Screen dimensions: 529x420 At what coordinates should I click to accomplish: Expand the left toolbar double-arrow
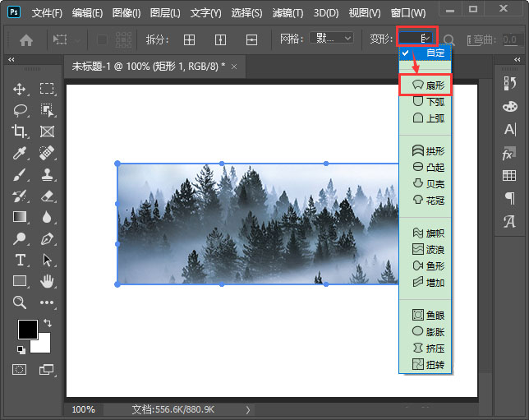pos(11,60)
